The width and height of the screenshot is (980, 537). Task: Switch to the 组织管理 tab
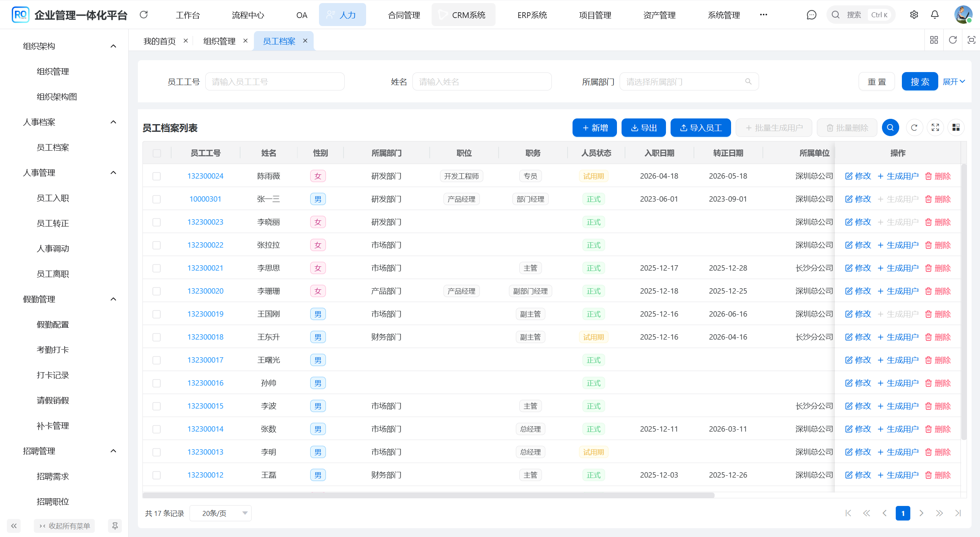[219, 41]
